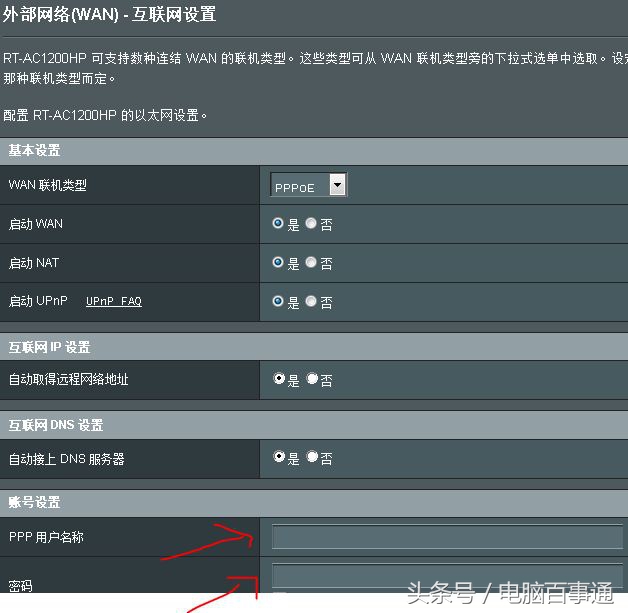Click the 自动接上 DNS 服务器 label
Screen dimensions: 628x613
tap(66, 459)
